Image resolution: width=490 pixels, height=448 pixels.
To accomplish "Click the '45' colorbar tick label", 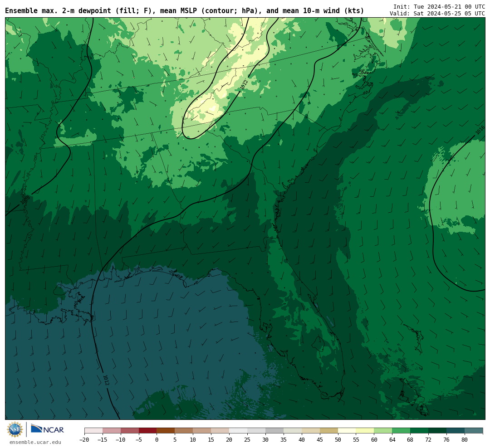I will pyautogui.click(x=320, y=440).
